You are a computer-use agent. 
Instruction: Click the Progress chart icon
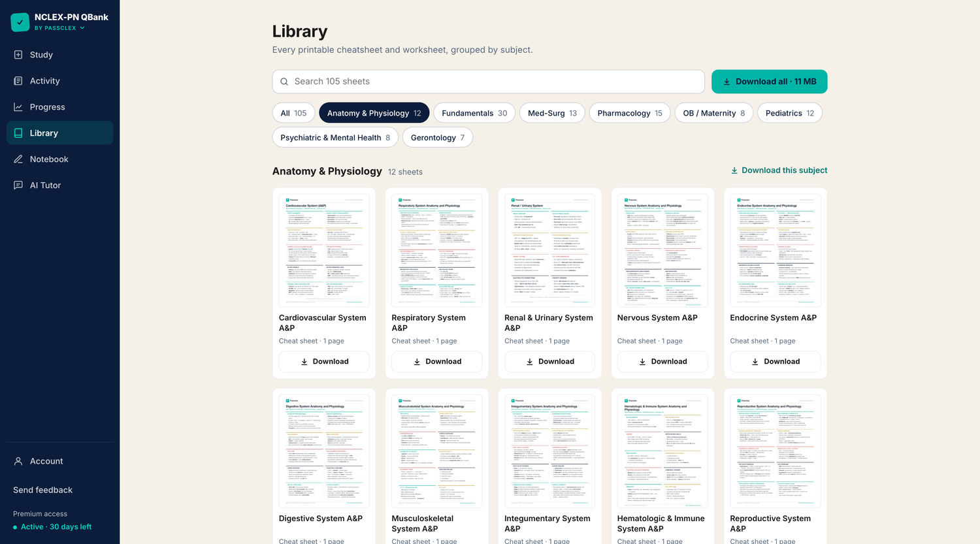point(18,107)
